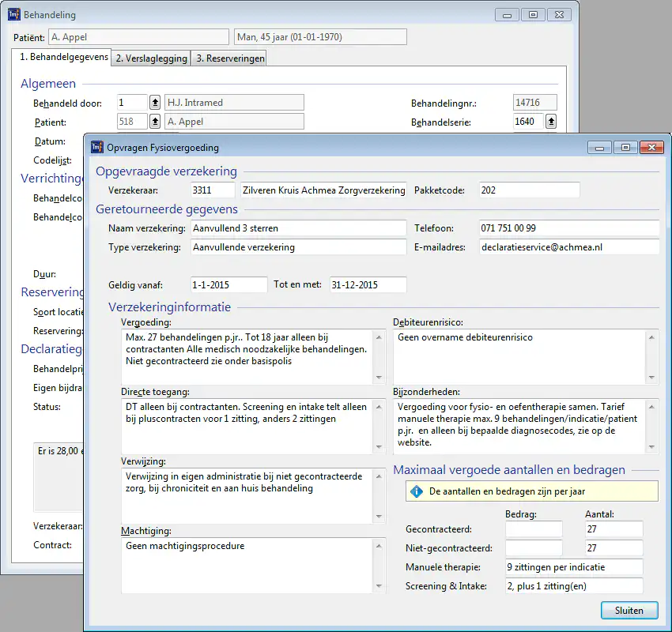Click the blue info icon in yellow notice
Viewport: 672px width, 632px height.
coord(417,491)
